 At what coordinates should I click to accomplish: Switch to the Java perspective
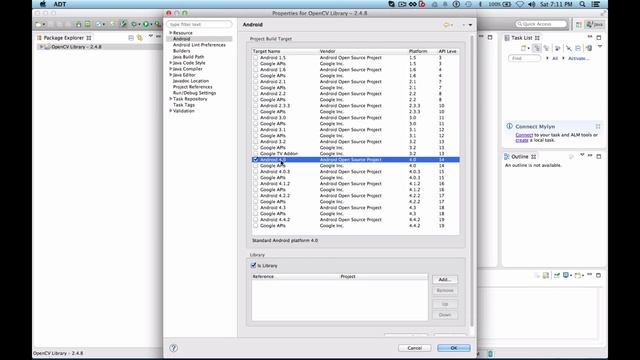[594, 24]
